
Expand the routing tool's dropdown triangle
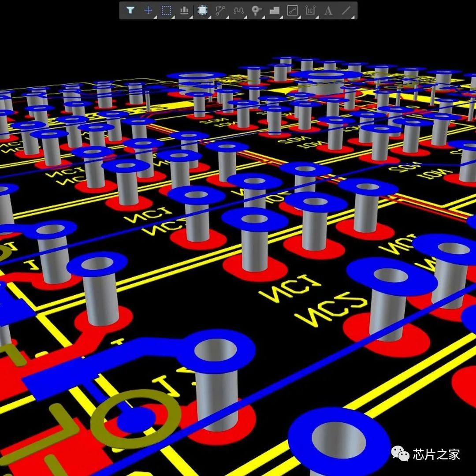tap(227, 17)
